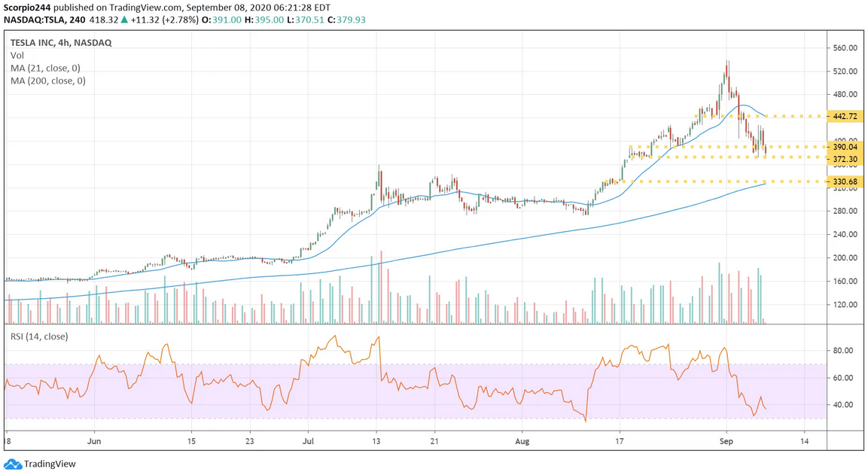Click the 21 date label on the time axis
868x472 pixels.
tap(434, 441)
